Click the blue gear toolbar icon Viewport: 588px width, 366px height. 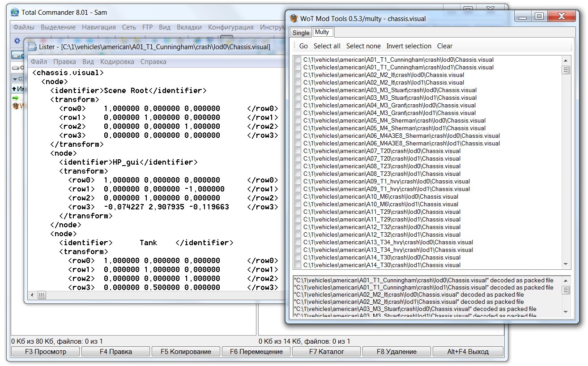pos(17,41)
